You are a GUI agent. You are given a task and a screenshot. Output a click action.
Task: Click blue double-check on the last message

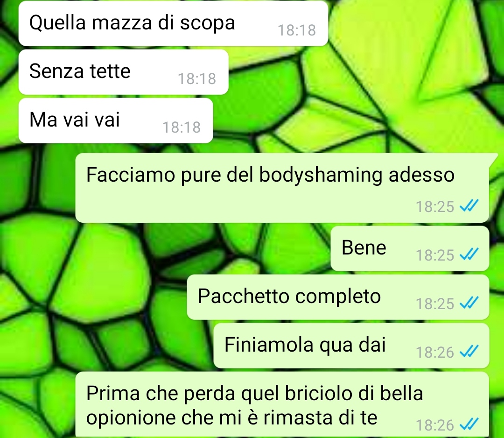(469, 424)
